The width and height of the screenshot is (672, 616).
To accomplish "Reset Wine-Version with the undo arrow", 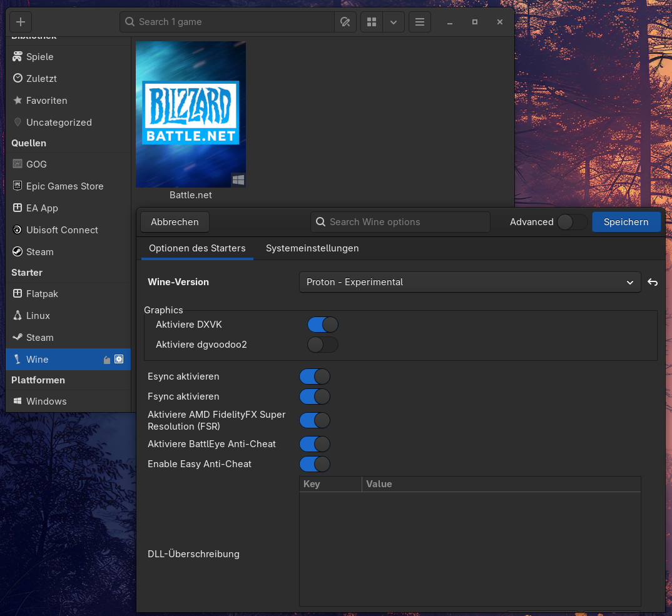I will (652, 282).
